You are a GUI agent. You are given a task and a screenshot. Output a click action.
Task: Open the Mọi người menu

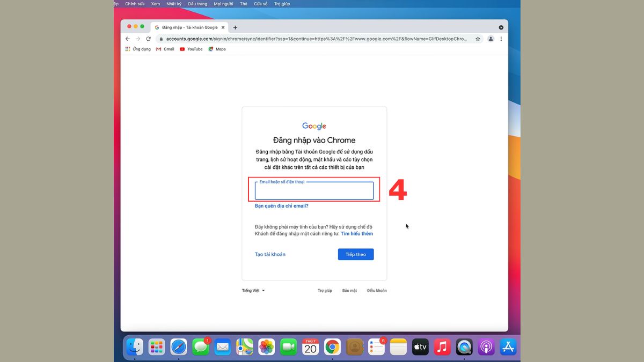point(224,4)
